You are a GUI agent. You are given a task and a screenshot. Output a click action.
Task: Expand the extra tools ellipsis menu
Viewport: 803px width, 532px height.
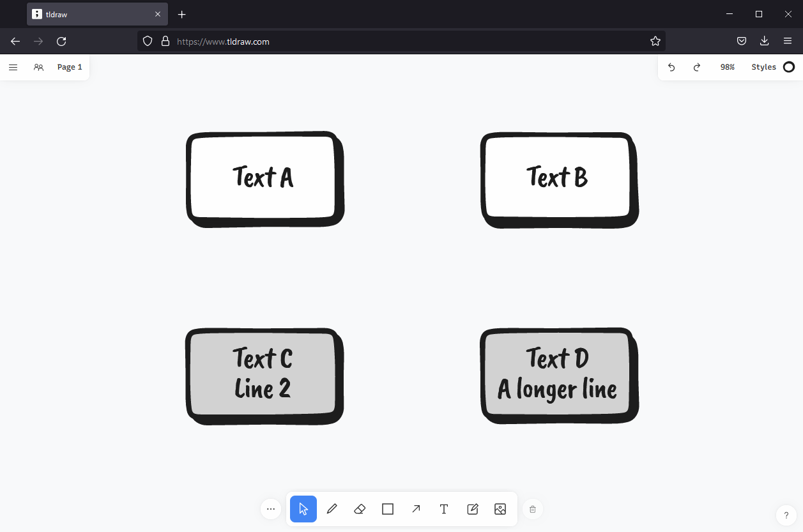pyautogui.click(x=270, y=509)
